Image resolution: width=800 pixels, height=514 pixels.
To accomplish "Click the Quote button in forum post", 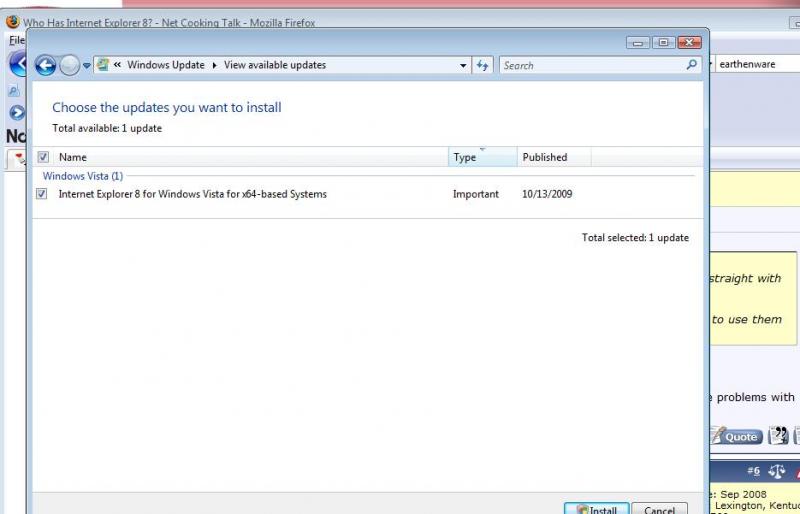I will (735, 436).
